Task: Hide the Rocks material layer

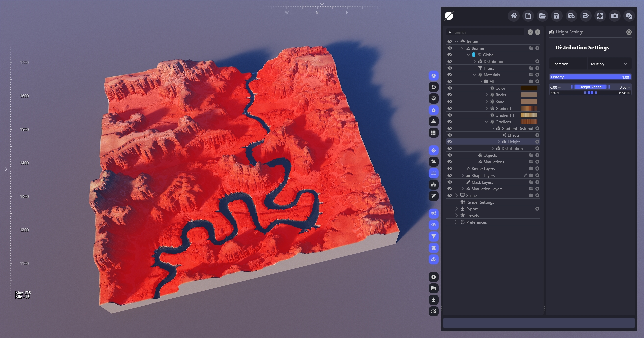Action: (450, 95)
